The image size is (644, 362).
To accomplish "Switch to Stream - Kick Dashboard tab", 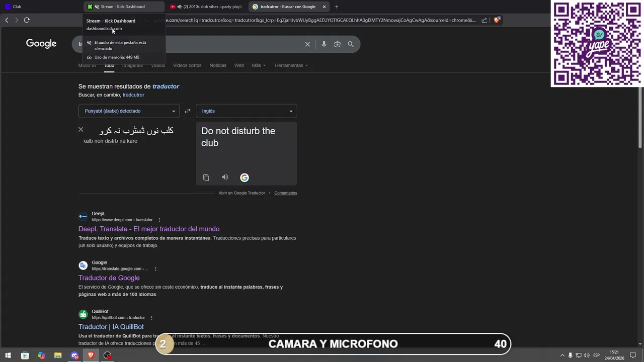I will tap(124, 7).
